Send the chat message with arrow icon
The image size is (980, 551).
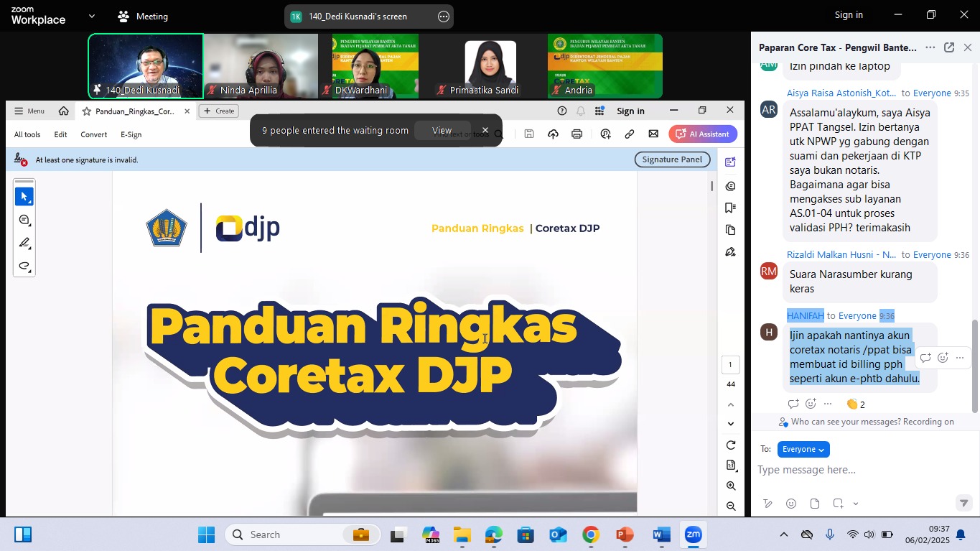pyautogui.click(x=963, y=503)
